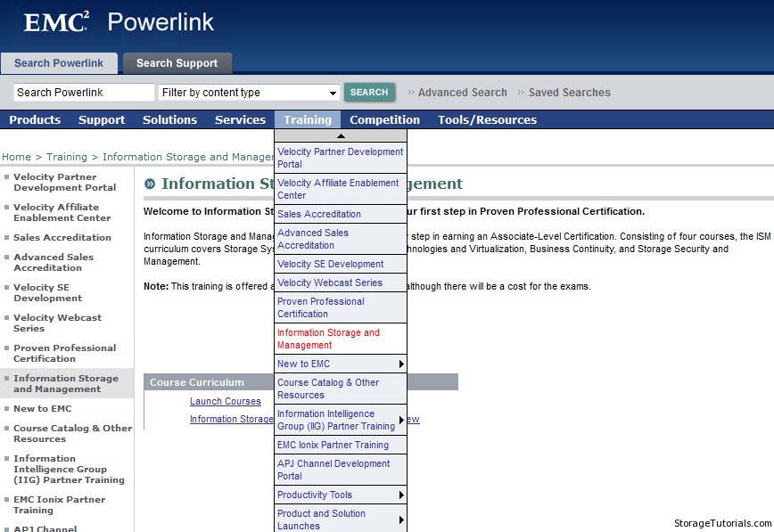The width and height of the screenshot is (774, 532).
Task: Open Proven Professional Certification in left sidebar
Action: [x=64, y=353]
